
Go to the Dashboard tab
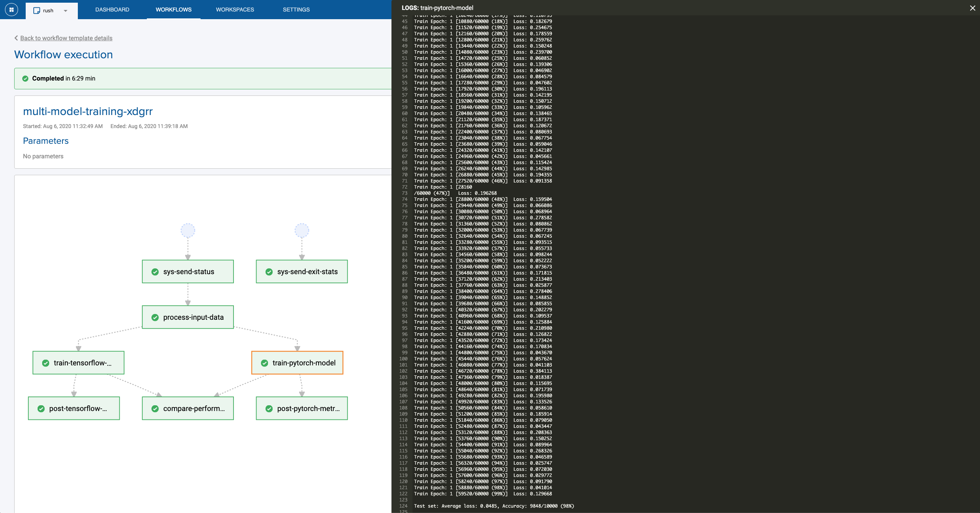pyautogui.click(x=112, y=10)
